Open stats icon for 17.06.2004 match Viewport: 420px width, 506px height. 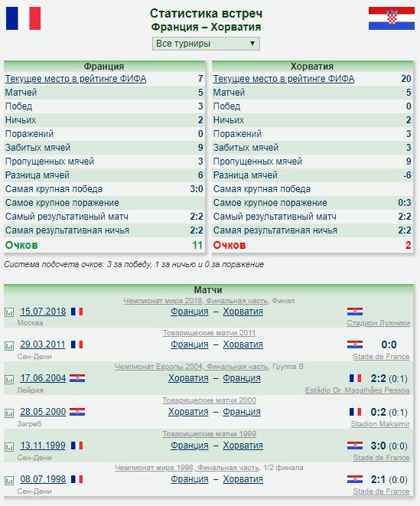click(9, 380)
